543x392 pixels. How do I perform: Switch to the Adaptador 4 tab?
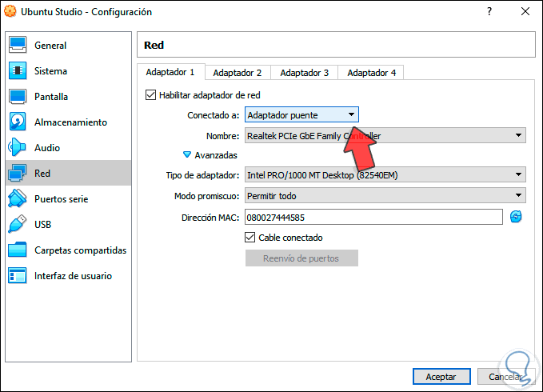371,73
